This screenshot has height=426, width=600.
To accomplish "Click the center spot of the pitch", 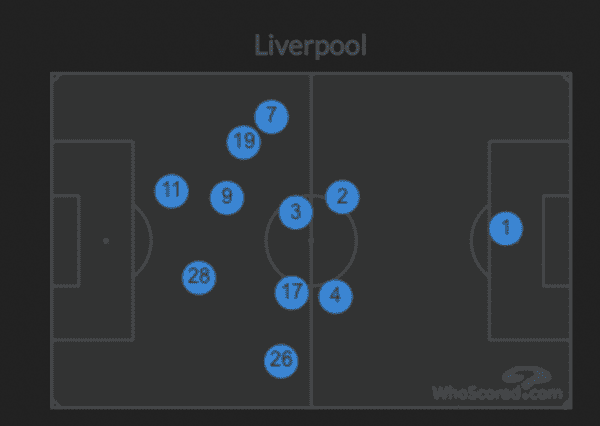I will (x=311, y=240).
